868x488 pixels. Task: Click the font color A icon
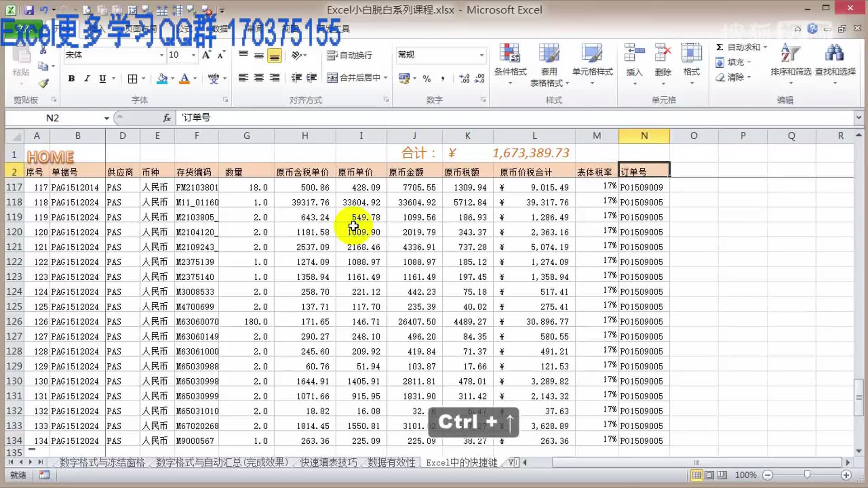point(184,79)
